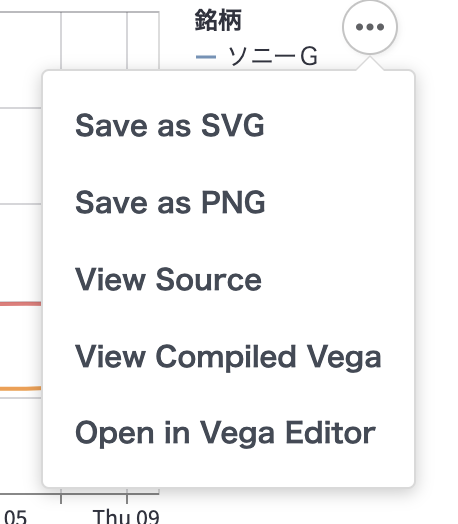Select the ソニーG legend label
458x524 pixels.
272,56
